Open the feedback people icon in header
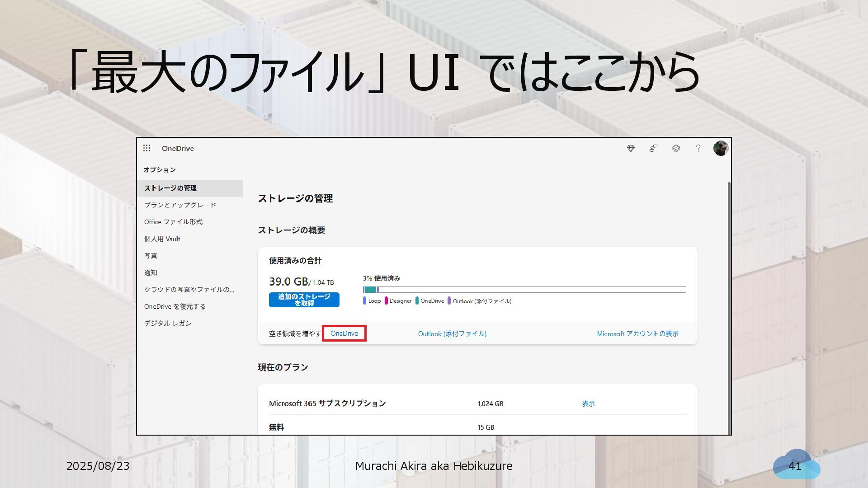The image size is (868, 488). [653, 148]
